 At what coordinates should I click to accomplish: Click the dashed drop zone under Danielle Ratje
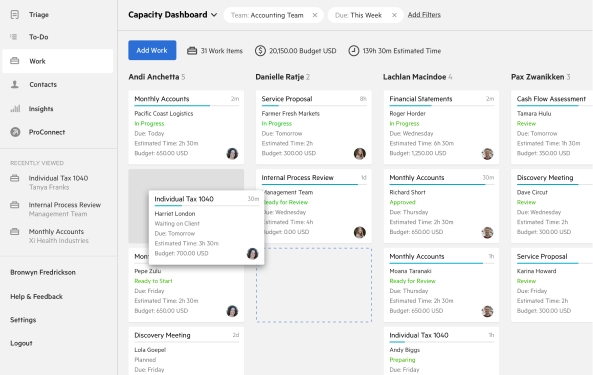coord(314,285)
